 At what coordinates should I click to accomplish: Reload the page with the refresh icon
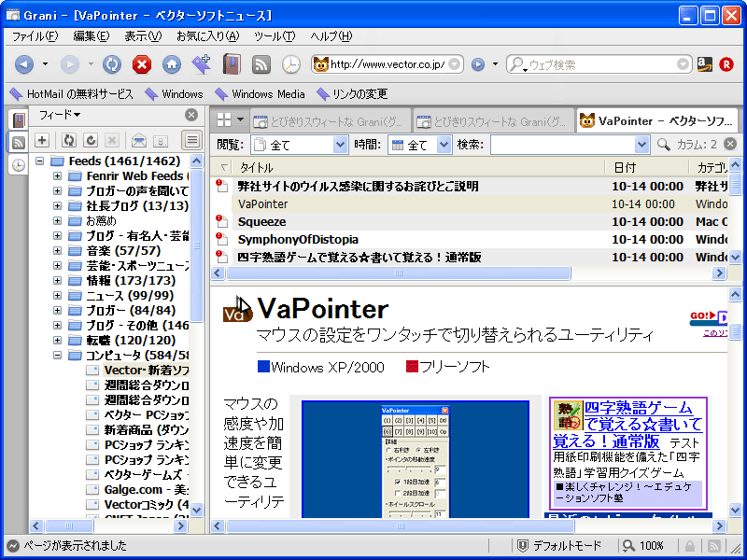(x=112, y=64)
